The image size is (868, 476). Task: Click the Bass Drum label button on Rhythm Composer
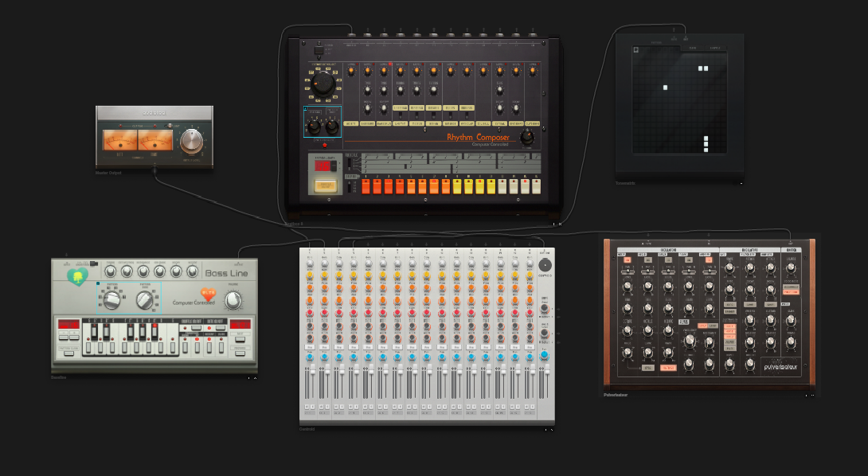coord(368,123)
